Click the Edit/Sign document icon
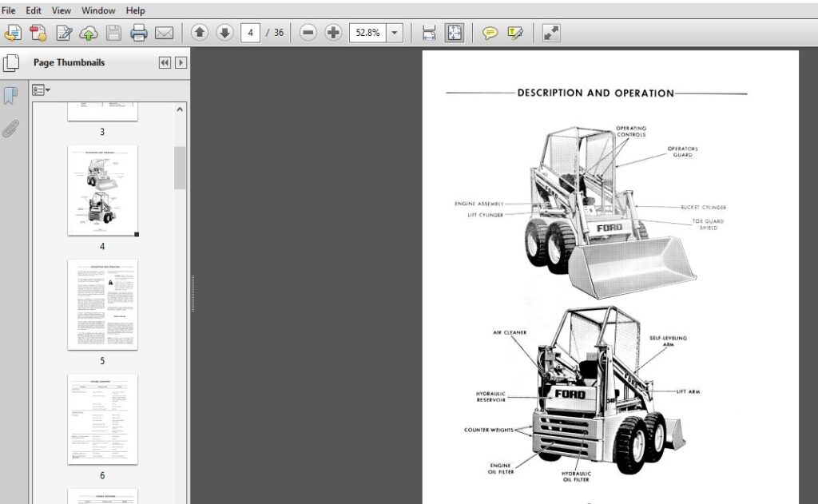 click(x=64, y=33)
